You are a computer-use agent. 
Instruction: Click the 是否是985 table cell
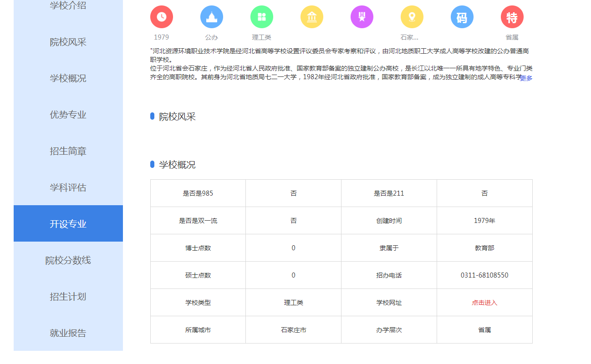tap(198, 193)
